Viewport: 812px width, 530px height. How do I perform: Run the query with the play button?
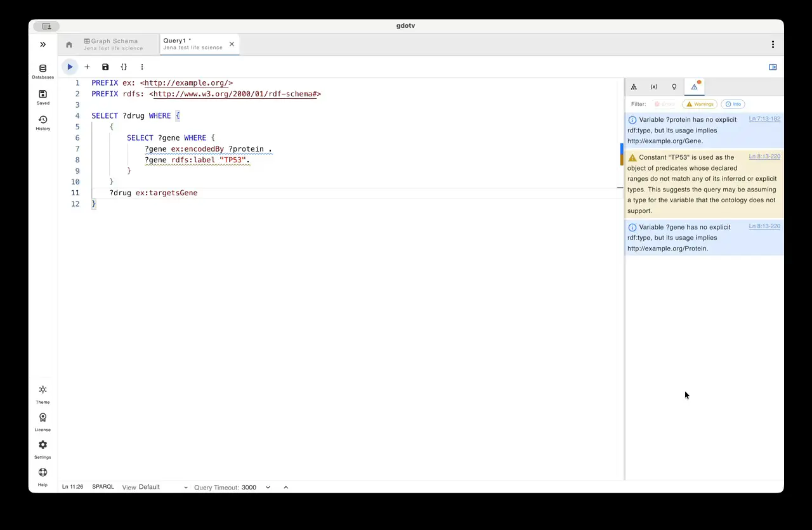pyautogui.click(x=70, y=67)
